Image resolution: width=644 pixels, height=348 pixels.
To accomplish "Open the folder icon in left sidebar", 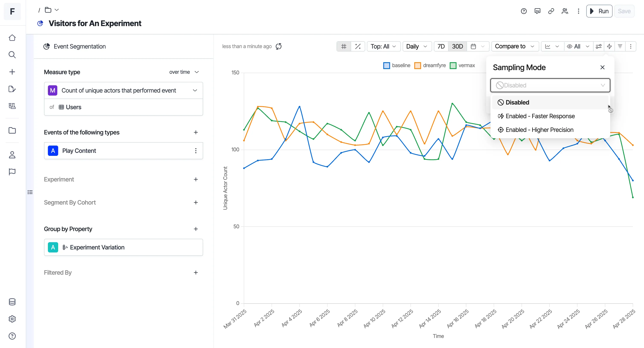I will click(x=12, y=130).
